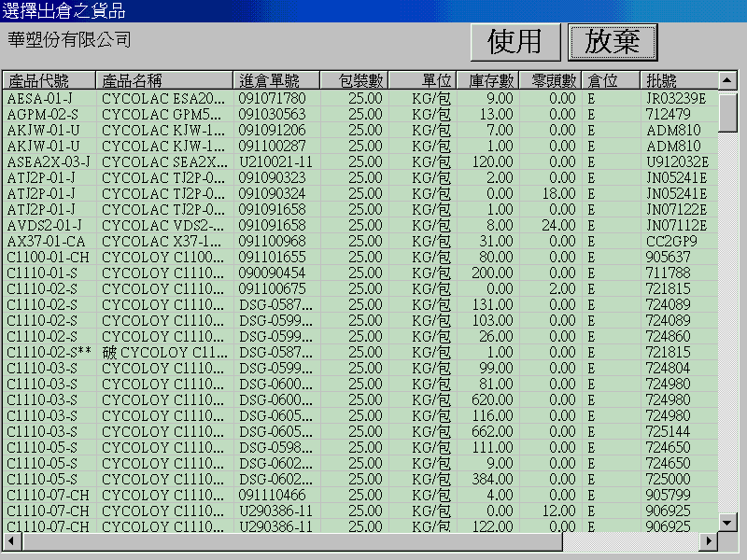Click receipt number 091100287

tap(272, 147)
